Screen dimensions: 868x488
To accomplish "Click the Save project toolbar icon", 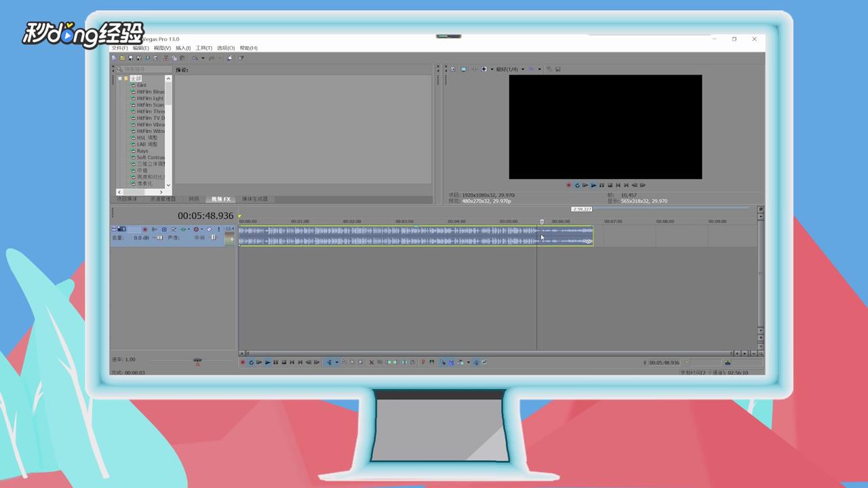I will pyautogui.click(x=131, y=58).
